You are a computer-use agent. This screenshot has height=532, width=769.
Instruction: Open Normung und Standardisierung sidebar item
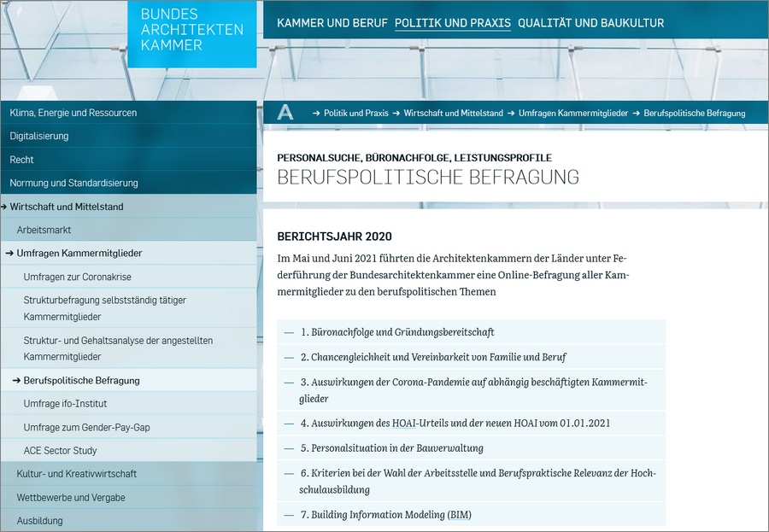click(x=128, y=183)
